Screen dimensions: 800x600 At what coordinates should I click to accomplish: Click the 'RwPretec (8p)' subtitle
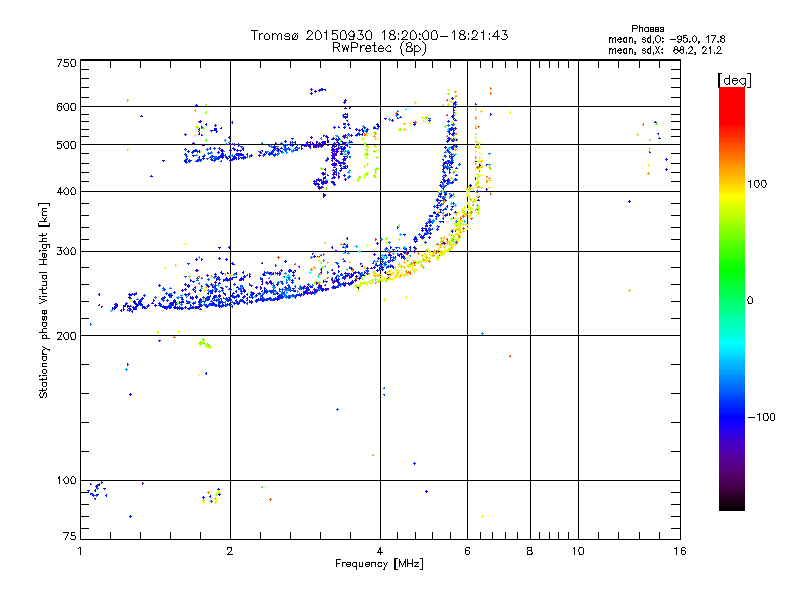coord(379,48)
